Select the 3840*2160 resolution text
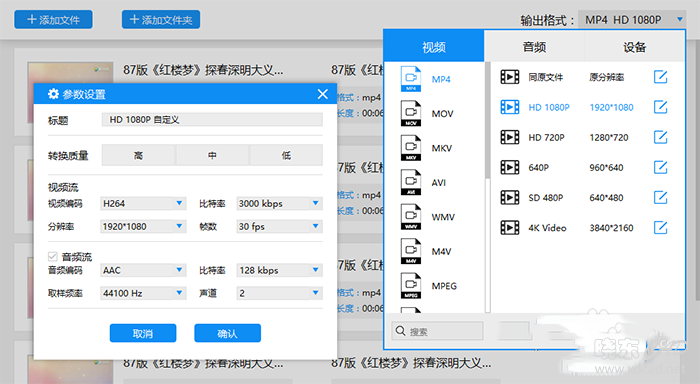This screenshot has height=384, width=700. point(611,227)
